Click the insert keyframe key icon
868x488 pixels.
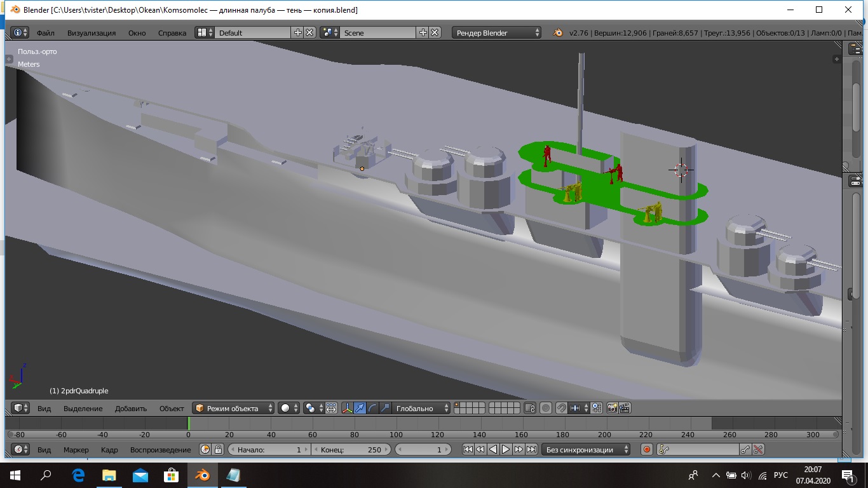point(745,449)
